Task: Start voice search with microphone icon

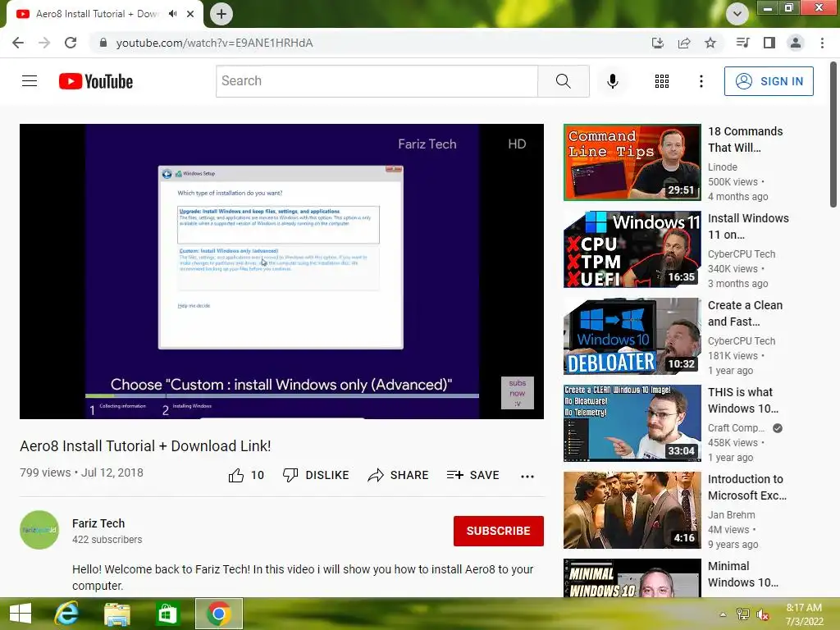Action: 612,81
